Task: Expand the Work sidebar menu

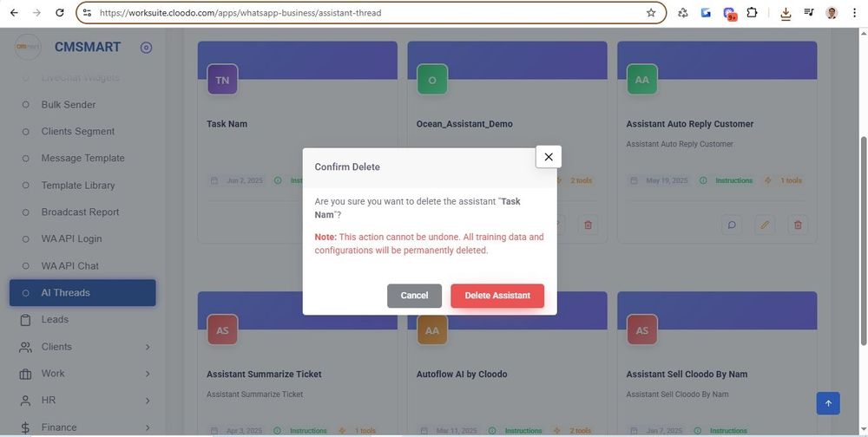Action: click(148, 374)
